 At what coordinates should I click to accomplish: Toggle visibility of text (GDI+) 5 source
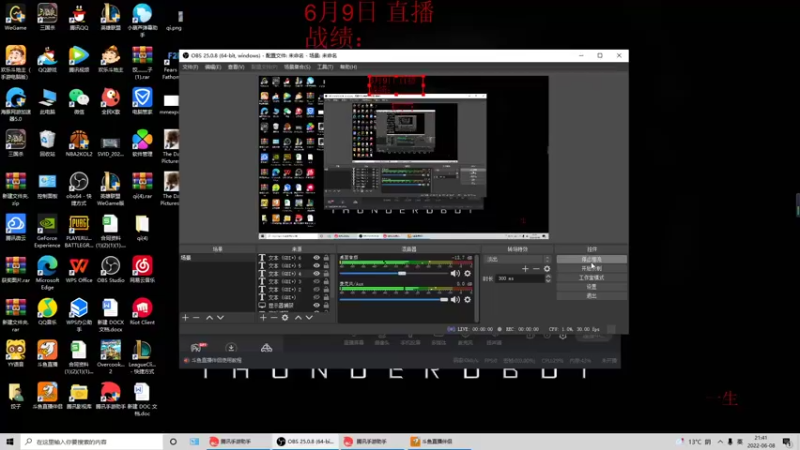pos(316,265)
